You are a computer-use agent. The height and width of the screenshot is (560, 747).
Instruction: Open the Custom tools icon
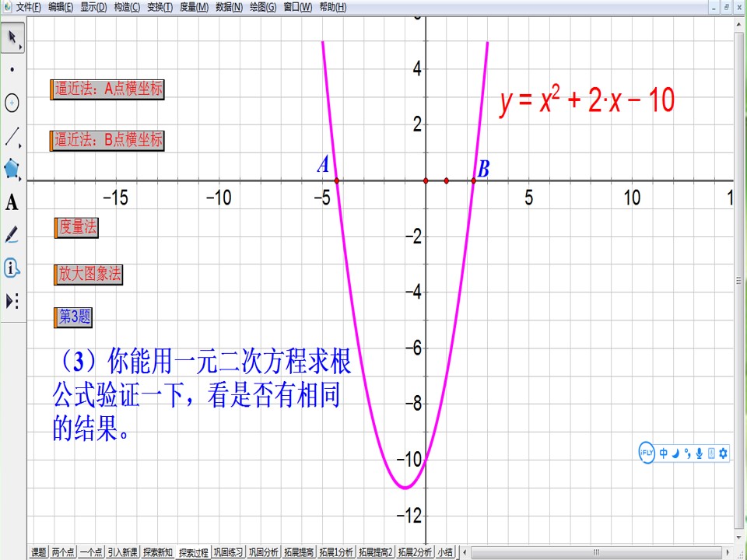(12, 302)
